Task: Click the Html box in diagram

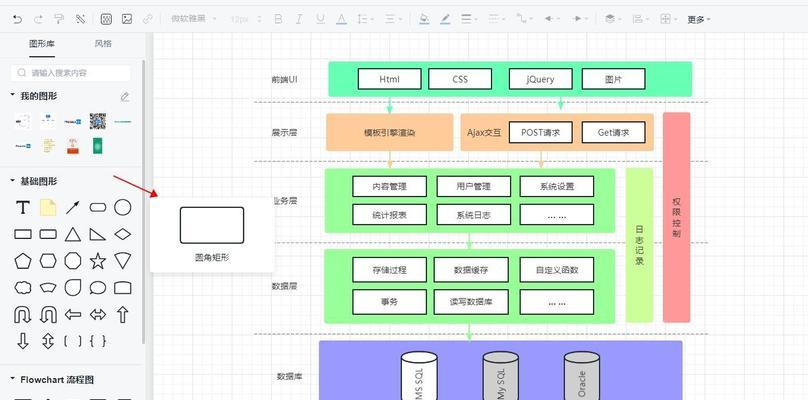Action: tap(390, 79)
